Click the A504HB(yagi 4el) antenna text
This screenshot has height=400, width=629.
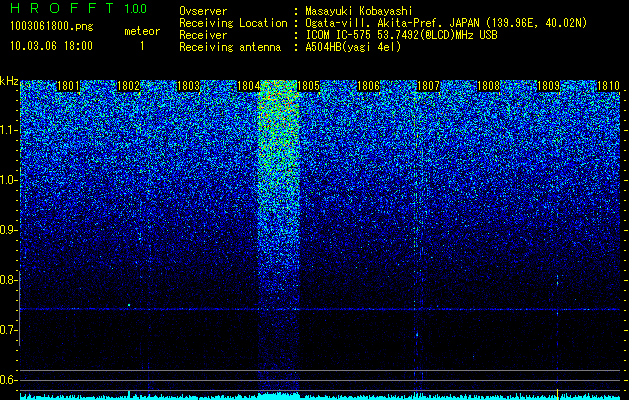pos(353,47)
